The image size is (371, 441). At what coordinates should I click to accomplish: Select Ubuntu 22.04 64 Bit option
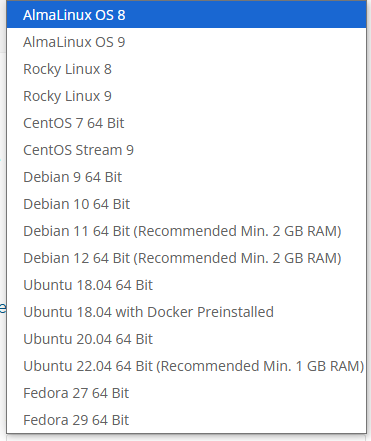point(186,366)
